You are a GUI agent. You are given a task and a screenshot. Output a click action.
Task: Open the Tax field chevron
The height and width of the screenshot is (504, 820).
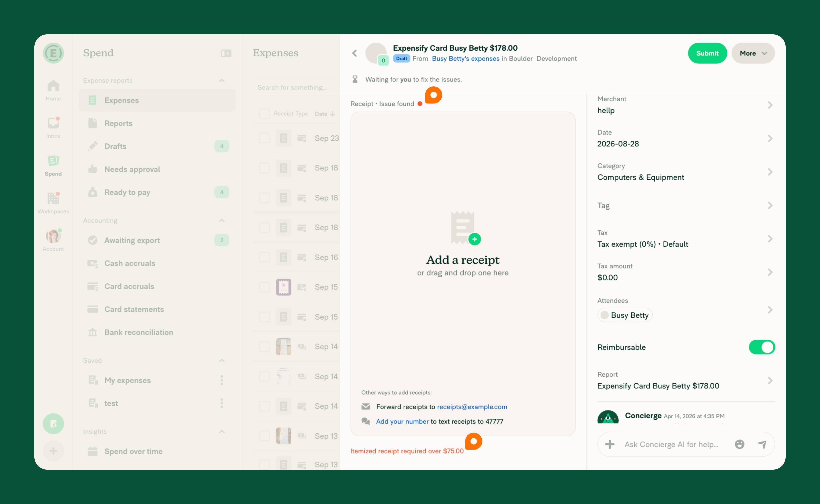770,239
